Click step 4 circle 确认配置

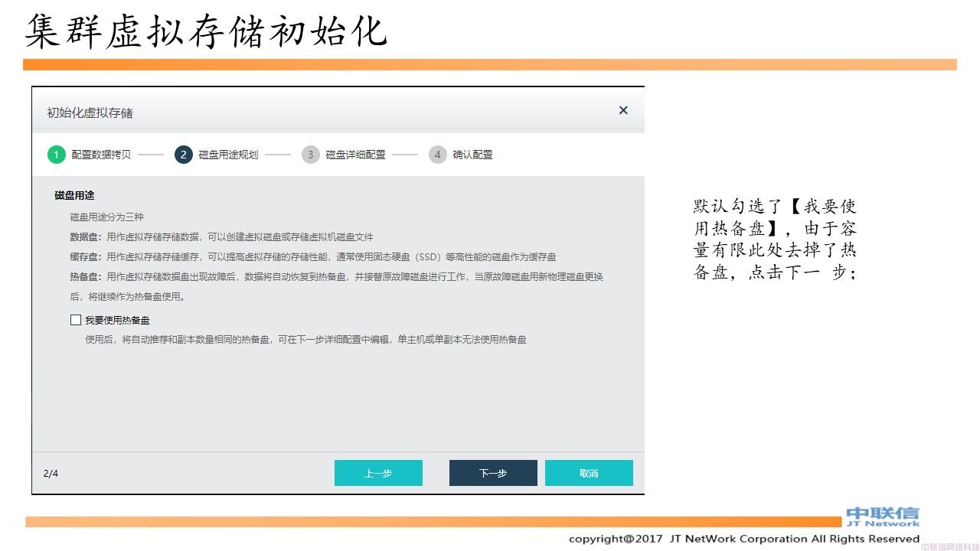pos(437,155)
